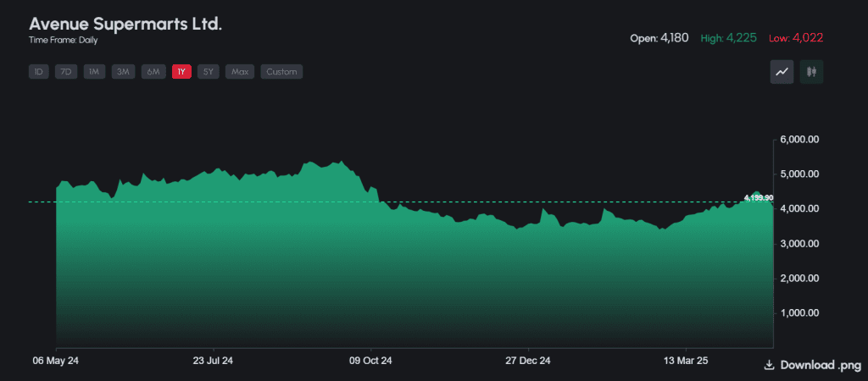Select the 7D time range
This screenshot has height=381, width=868.
pyautogui.click(x=66, y=72)
